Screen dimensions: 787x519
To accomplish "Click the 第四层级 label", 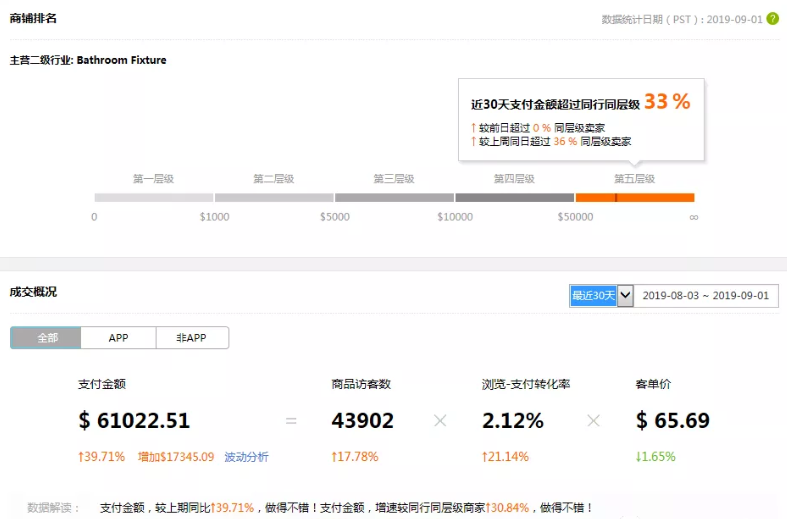I will point(514,179).
